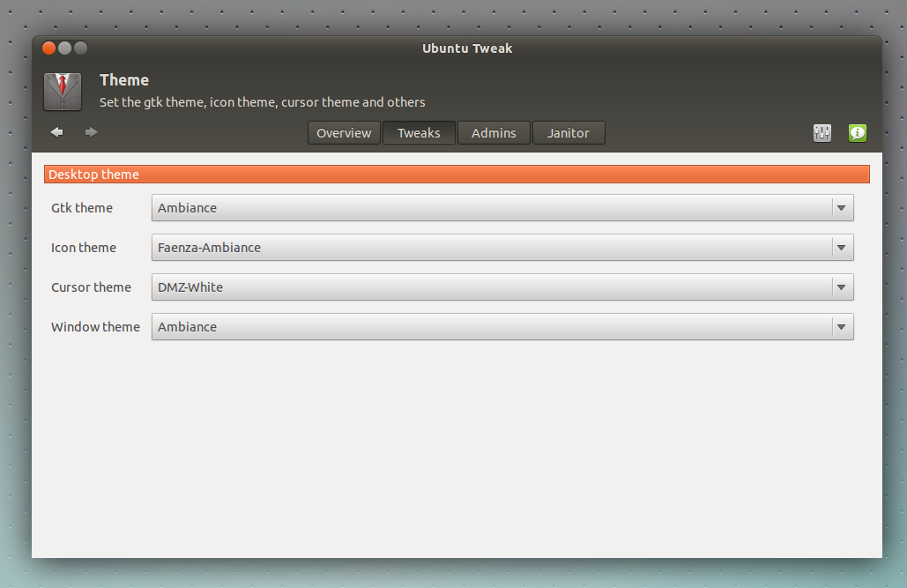The image size is (907, 588).
Task: Open the Icon theme combo box
Action: [x=502, y=248]
